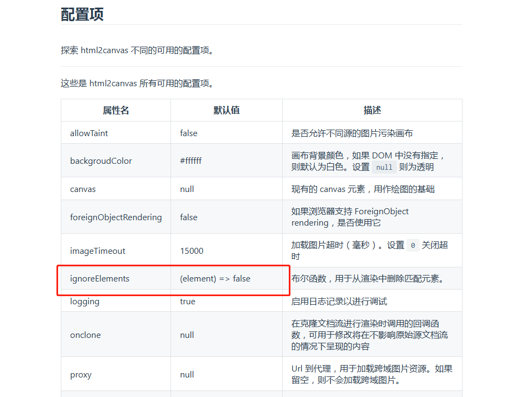Screen dimensions: 532x397
Task: Select the 默认值 column header
Action: tap(226, 110)
